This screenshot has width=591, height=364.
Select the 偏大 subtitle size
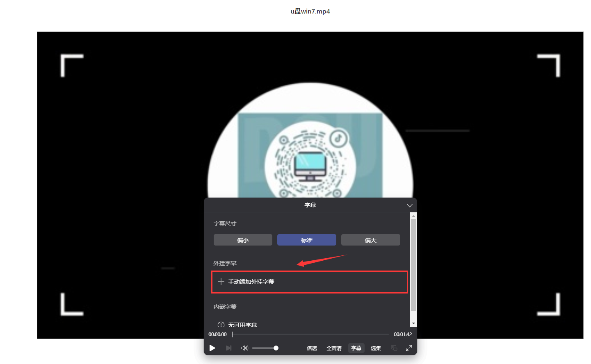pyautogui.click(x=370, y=240)
